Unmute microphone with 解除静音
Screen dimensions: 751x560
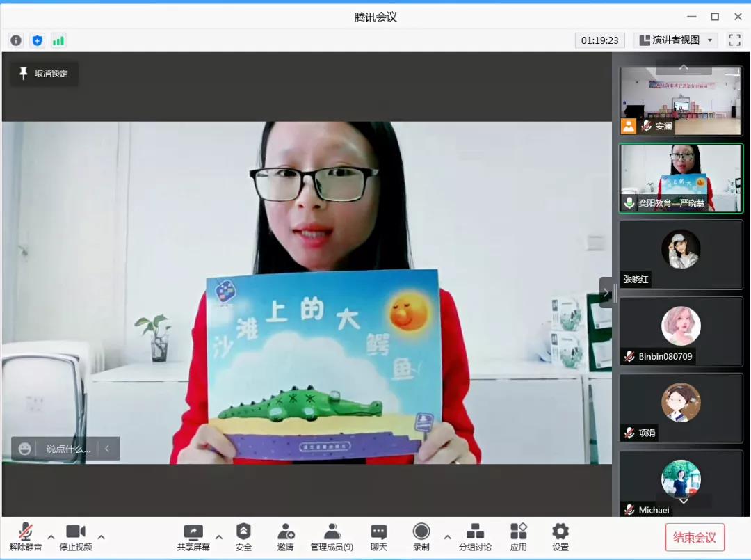[x=26, y=536]
